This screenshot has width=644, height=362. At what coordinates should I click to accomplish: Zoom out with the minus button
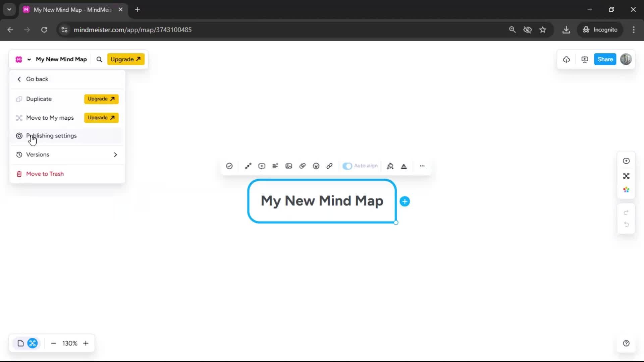pos(54,343)
